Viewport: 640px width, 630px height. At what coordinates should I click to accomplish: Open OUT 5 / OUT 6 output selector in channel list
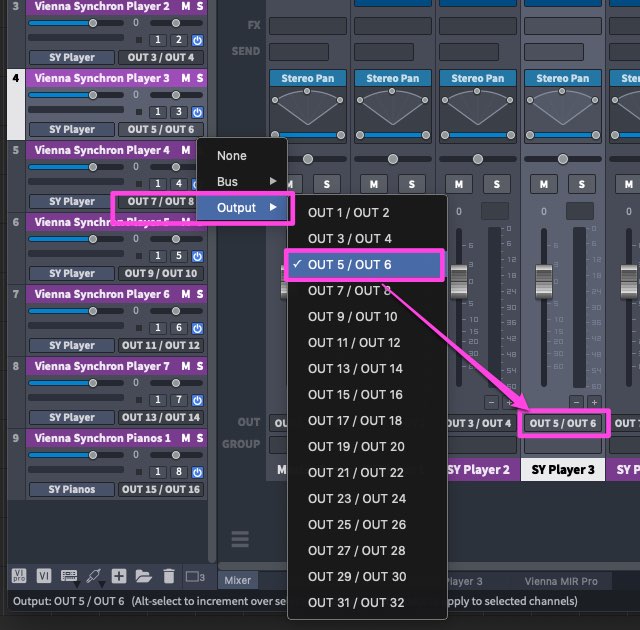click(161, 129)
